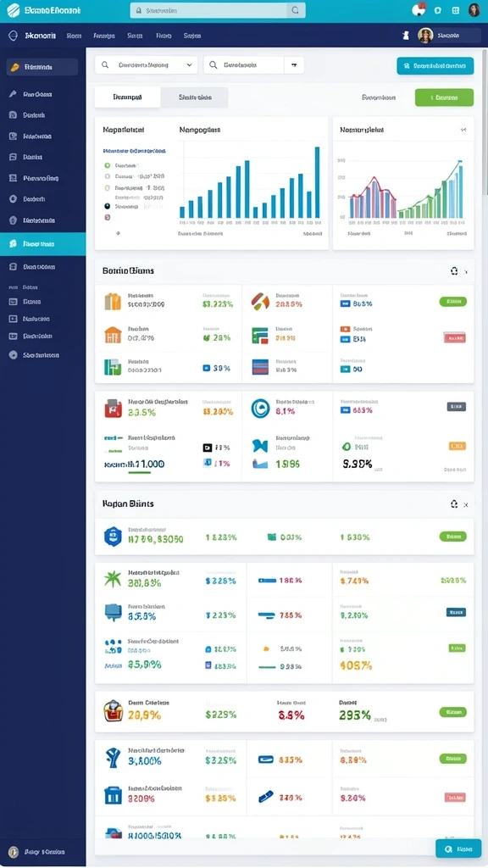The height and width of the screenshot is (868, 488).
Task: Open the user avatar in the top-right header
Action: [474, 10]
